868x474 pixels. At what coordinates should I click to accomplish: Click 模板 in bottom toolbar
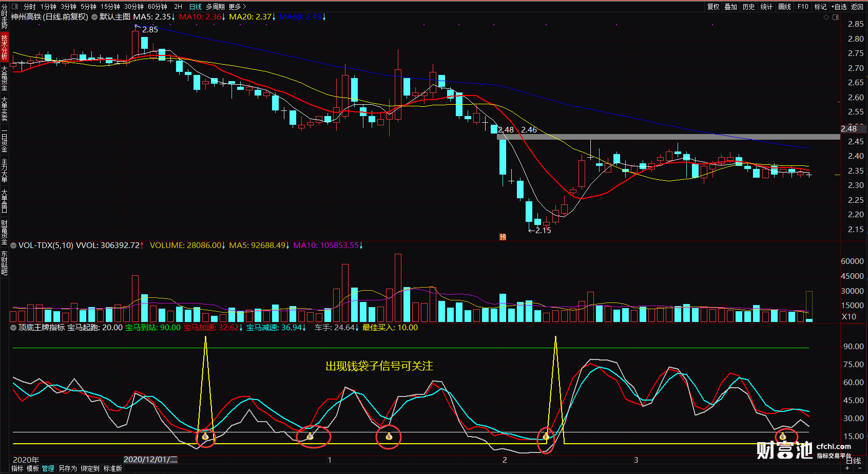(x=32, y=469)
